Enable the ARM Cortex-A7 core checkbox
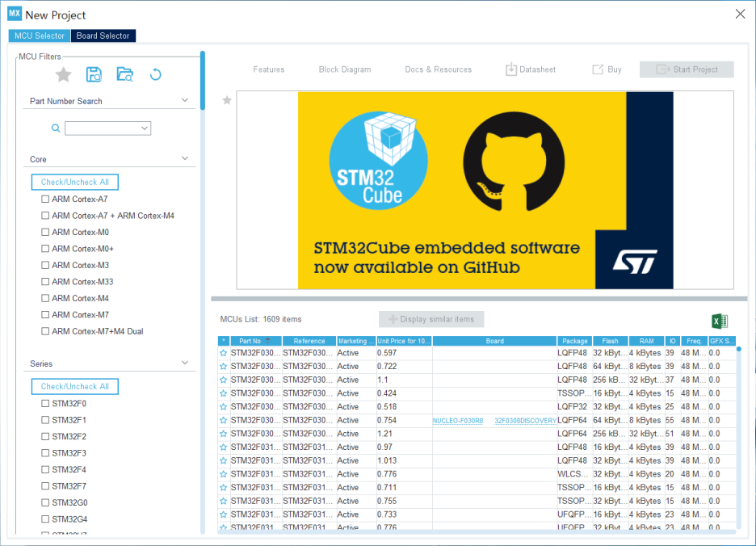The height and width of the screenshot is (546, 756). (45, 199)
